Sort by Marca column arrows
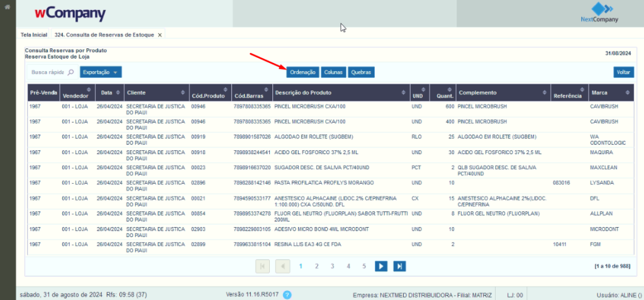 (627, 93)
